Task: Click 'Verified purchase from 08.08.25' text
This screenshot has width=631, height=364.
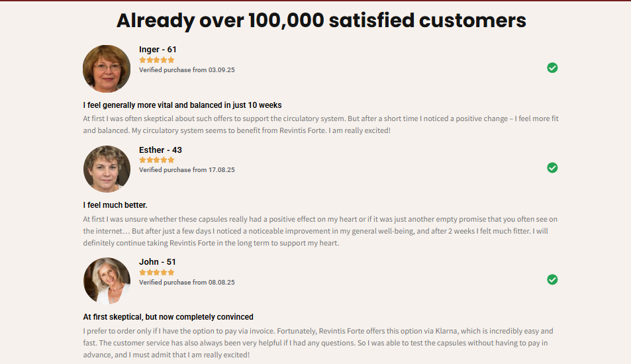Action: pyautogui.click(x=187, y=282)
